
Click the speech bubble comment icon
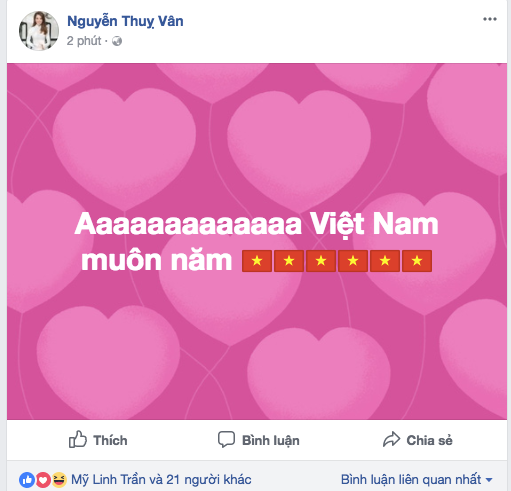226,439
